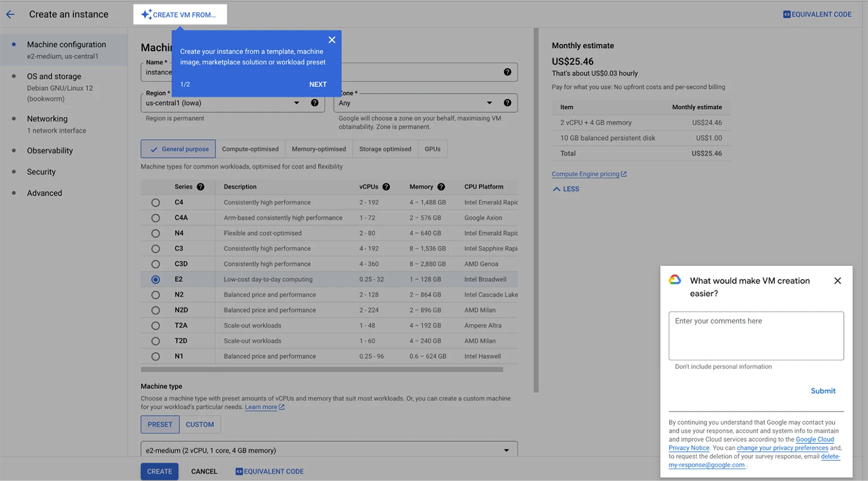Open the Compute Engine pricing link

tap(589, 174)
